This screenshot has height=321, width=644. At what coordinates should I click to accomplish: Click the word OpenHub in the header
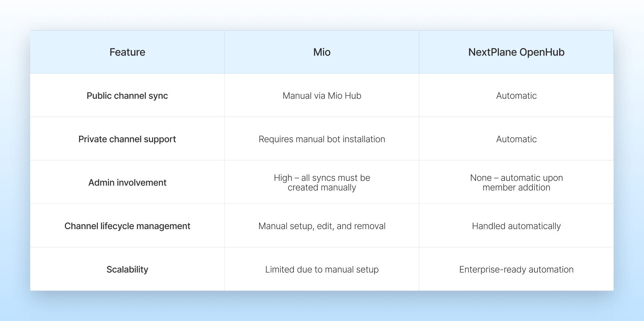[542, 52]
